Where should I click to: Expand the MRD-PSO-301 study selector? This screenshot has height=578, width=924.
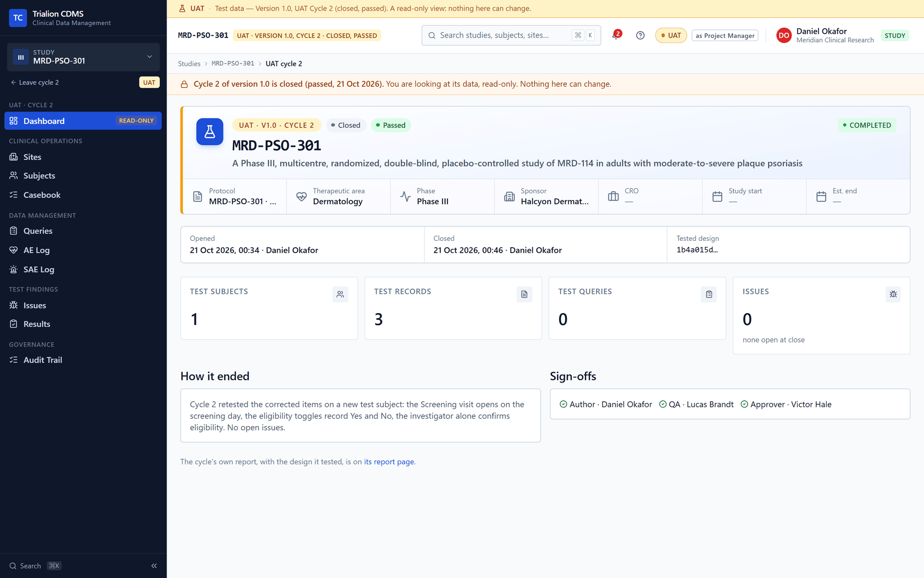(x=83, y=57)
